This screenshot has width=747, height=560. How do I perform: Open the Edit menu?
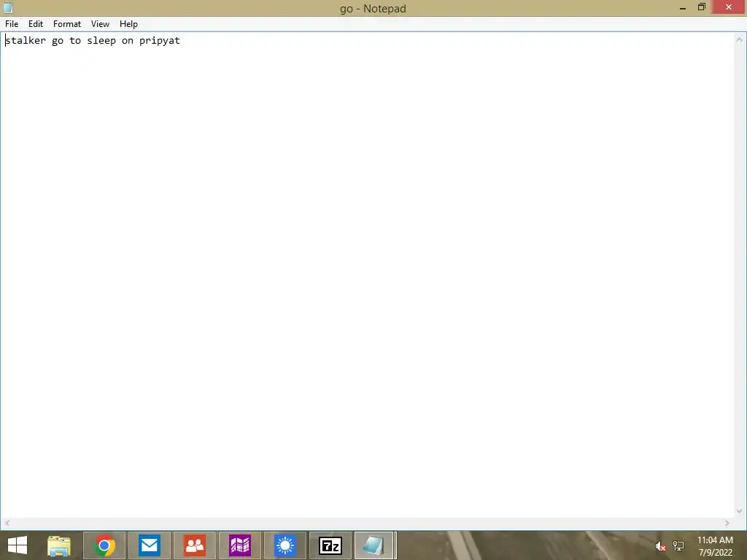pos(36,24)
